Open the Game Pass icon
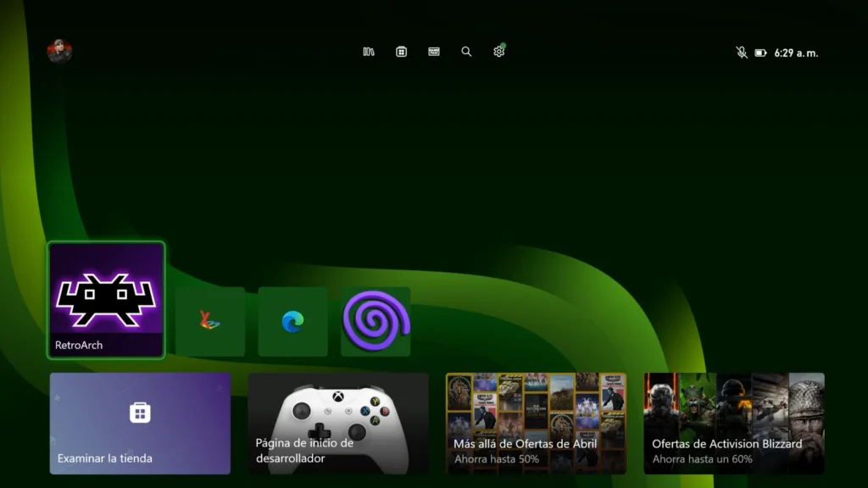The height and width of the screenshot is (488, 868). 434,52
